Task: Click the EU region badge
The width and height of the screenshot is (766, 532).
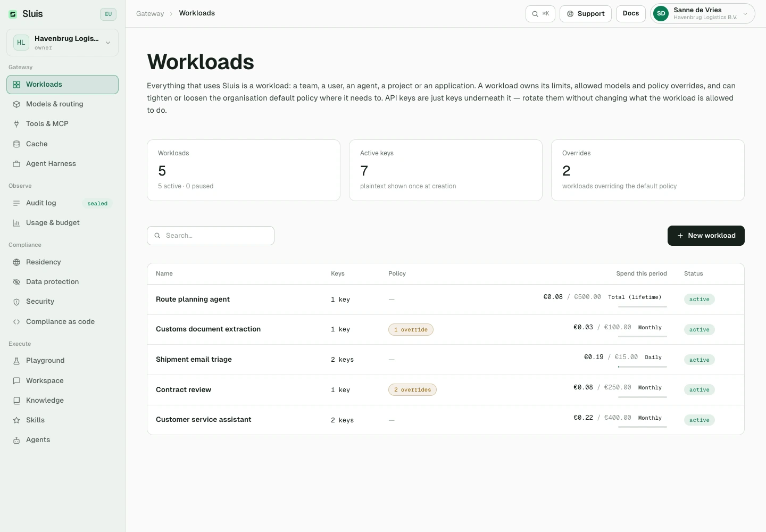Action: (108, 14)
